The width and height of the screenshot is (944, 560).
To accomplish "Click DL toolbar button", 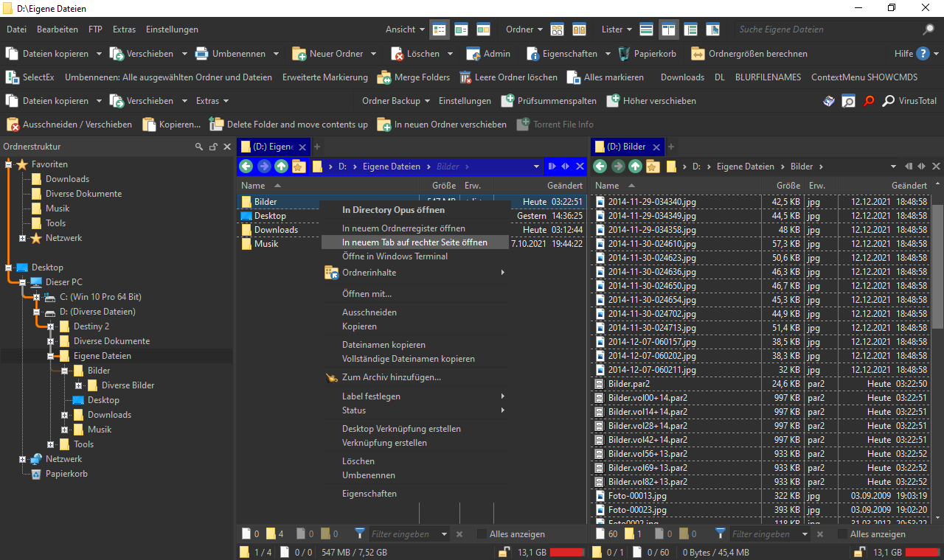I will coord(720,77).
